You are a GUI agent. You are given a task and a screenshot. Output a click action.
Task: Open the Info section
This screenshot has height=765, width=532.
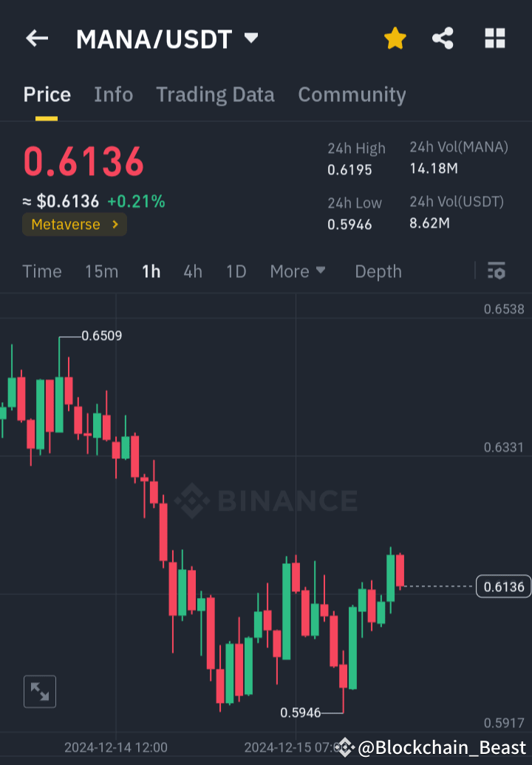[x=113, y=95]
